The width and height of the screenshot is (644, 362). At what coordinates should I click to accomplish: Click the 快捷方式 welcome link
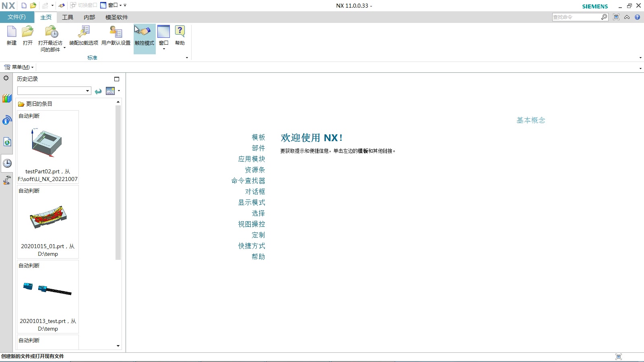252,246
